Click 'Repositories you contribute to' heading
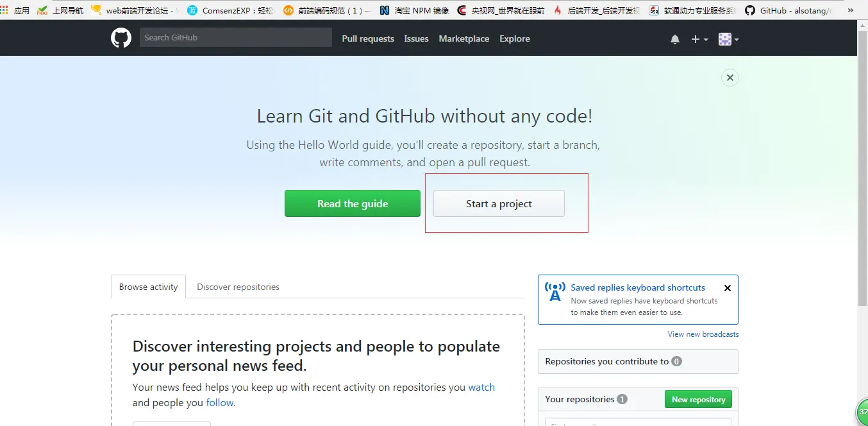This screenshot has width=868, height=426. coord(606,361)
